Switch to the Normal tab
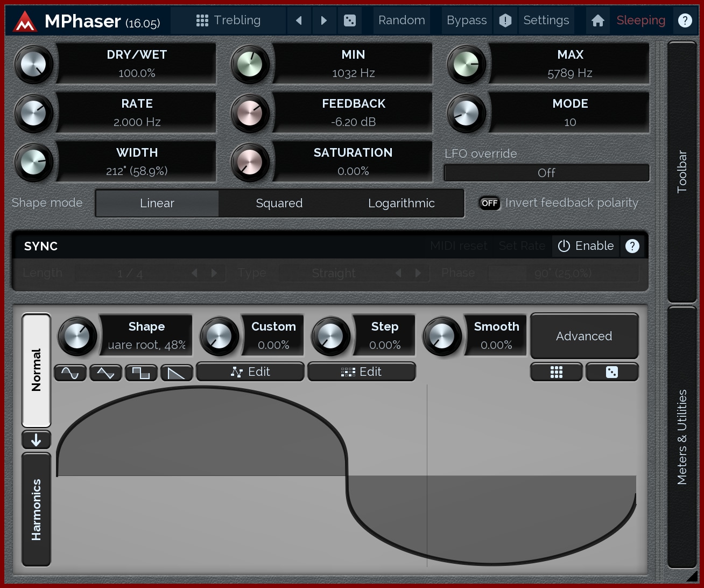Screen dimensions: 704x588 (36, 370)
